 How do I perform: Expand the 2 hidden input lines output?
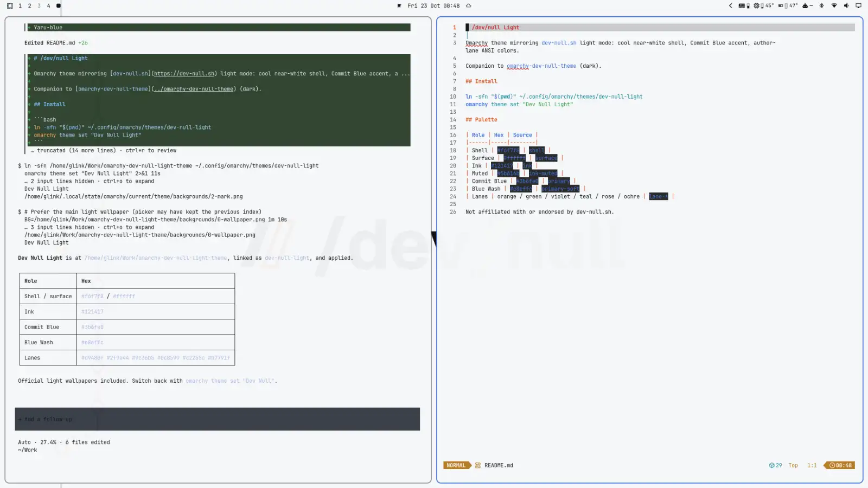point(90,181)
